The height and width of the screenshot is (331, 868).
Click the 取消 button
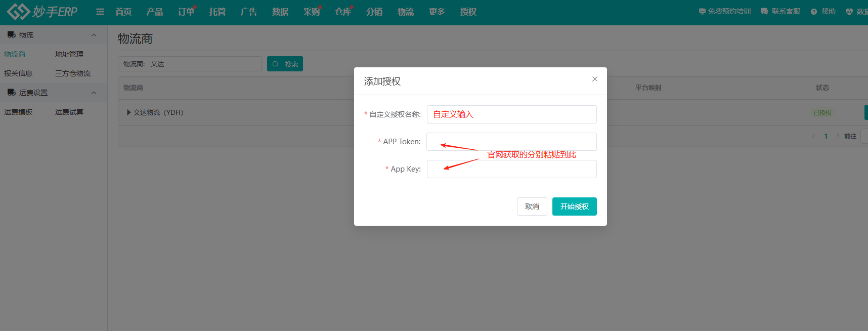tap(532, 206)
